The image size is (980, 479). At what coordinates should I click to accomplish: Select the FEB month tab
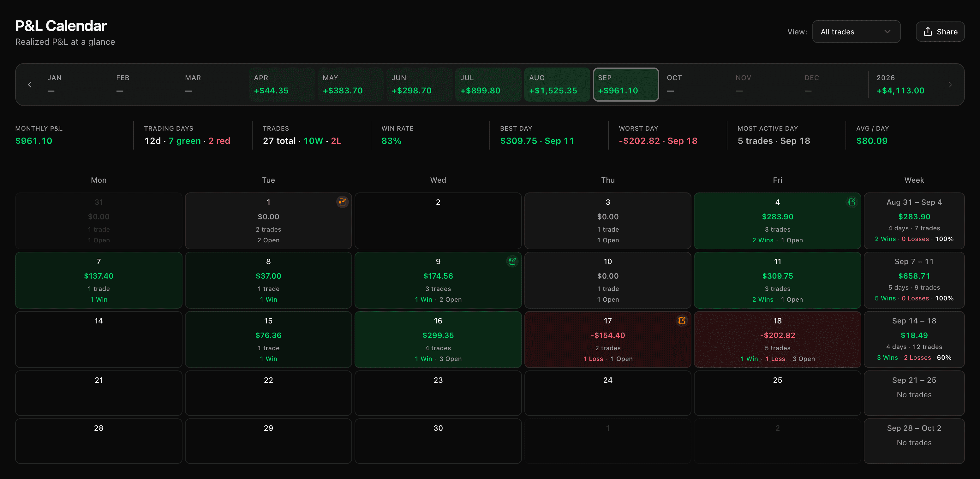click(144, 84)
